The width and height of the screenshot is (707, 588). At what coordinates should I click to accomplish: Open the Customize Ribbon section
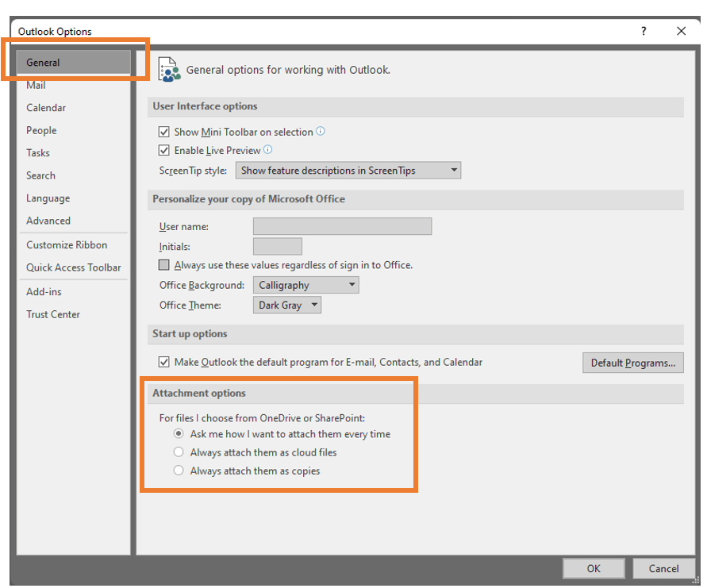tap(67, 244)
